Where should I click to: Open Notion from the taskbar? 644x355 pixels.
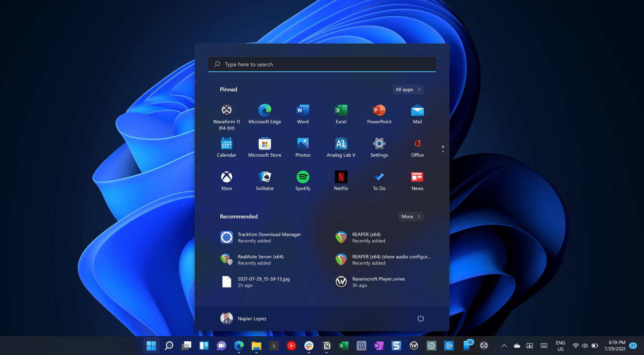[x=326, y=346]
